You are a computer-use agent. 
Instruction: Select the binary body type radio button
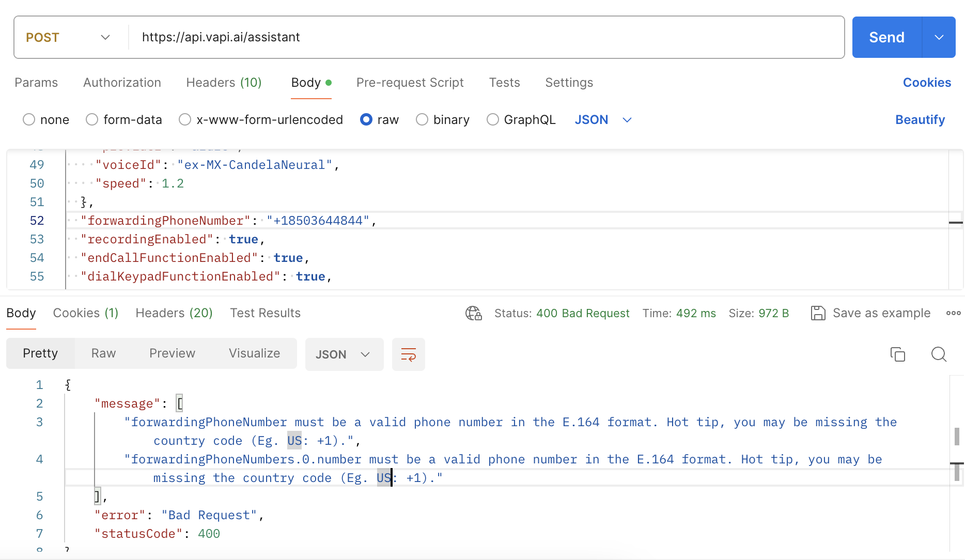(422, 119)
